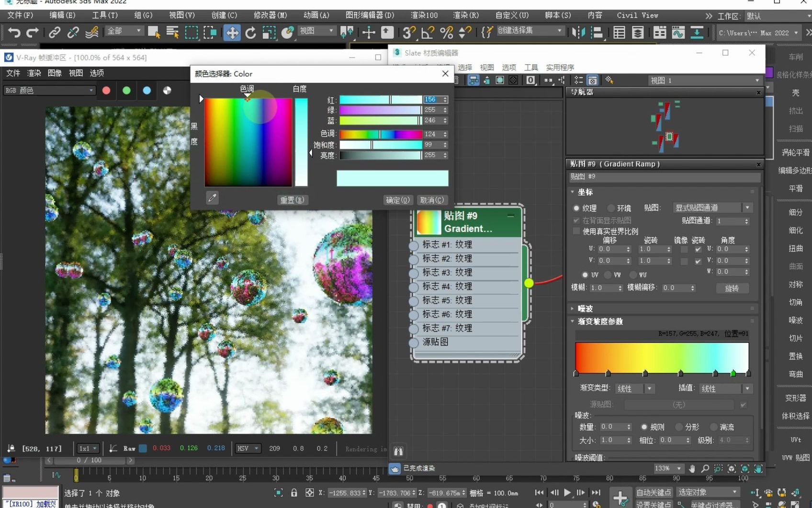Activate the Select and Move tool
The height and width of the screenshot is (508, 812).
[x=232, y=33]
